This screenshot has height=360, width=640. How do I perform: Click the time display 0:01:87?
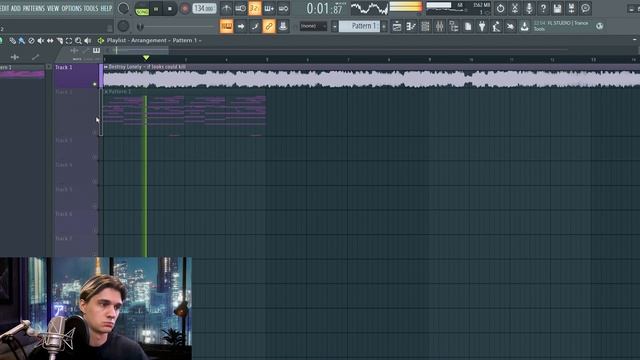[325, 9]
